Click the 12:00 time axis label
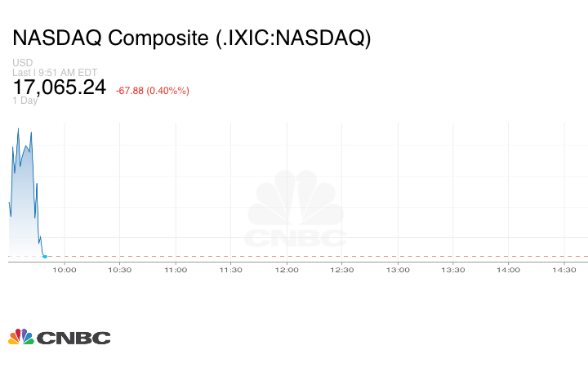This screenshot has height=368, width=588. pyautogui.click(x=287, y=270)
